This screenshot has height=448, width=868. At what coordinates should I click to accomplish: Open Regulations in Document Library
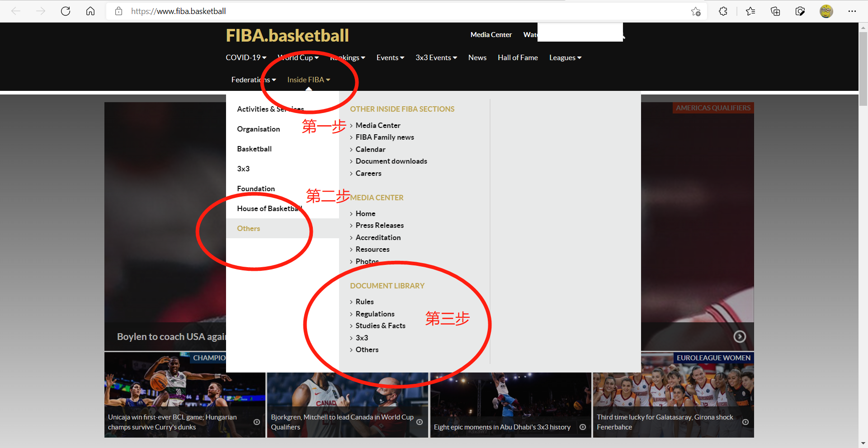(x=375, y=314)
